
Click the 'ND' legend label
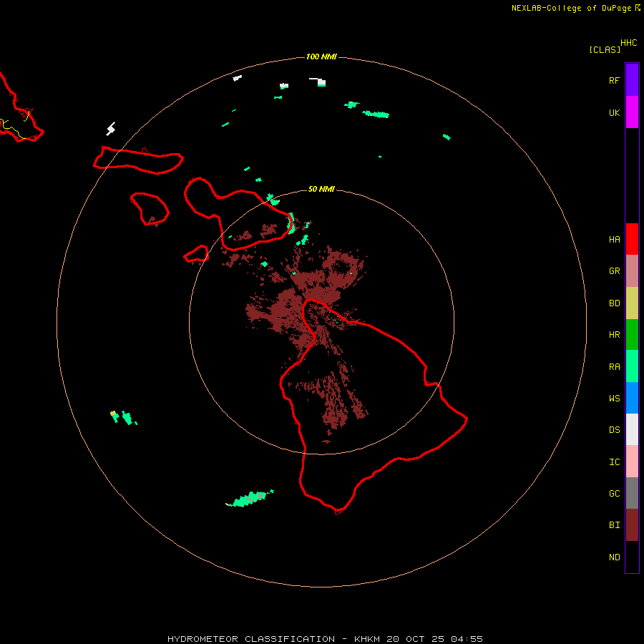pos(615,557)
